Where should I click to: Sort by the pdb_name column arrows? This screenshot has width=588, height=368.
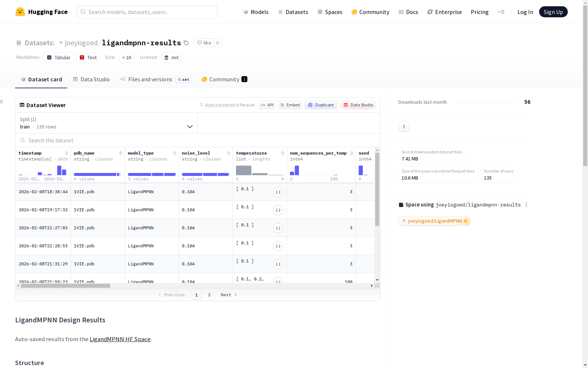point(121,153)
